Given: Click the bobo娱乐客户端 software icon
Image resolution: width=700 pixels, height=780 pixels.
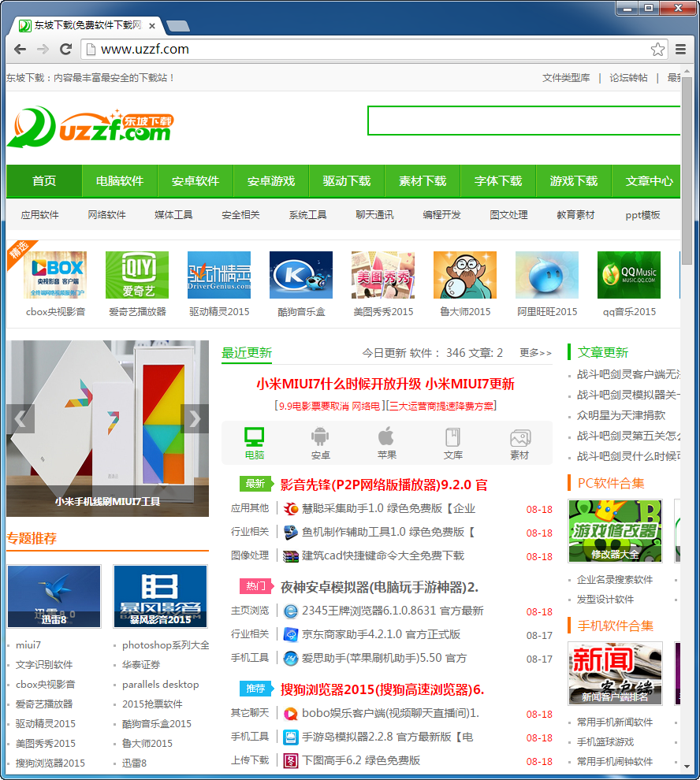Looking at the screenshot, I should pos(291,713).
